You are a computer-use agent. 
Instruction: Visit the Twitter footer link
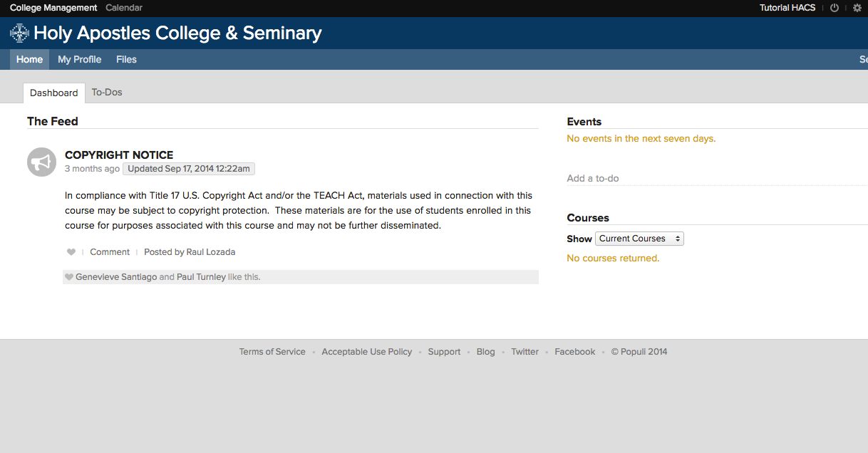point(525,351)
